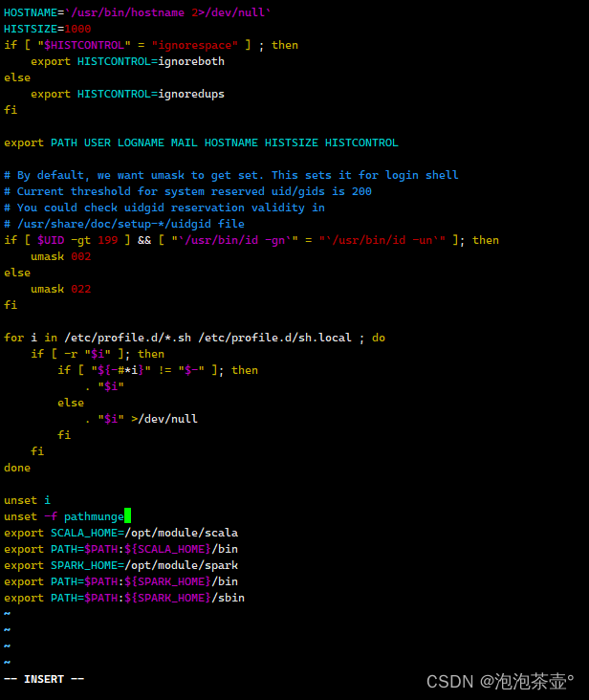This screenshot has height=700, width=589.
Task: Click the 'else' between umask lines
Action: [x=17, y=273]
